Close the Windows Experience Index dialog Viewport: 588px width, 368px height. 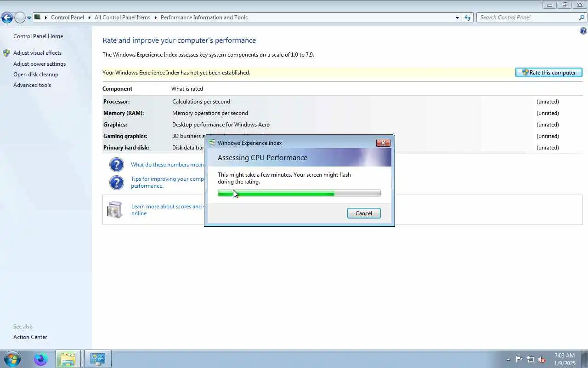click(383, 143)
